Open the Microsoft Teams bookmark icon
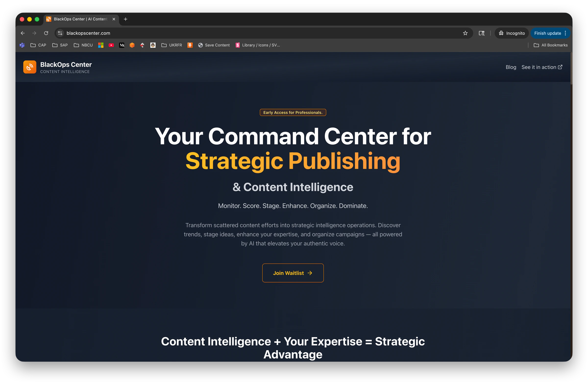 [x=22, y=45]
